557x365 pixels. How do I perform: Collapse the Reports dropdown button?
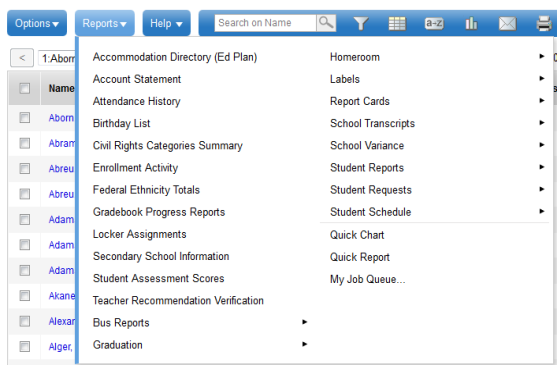point(104,23)
